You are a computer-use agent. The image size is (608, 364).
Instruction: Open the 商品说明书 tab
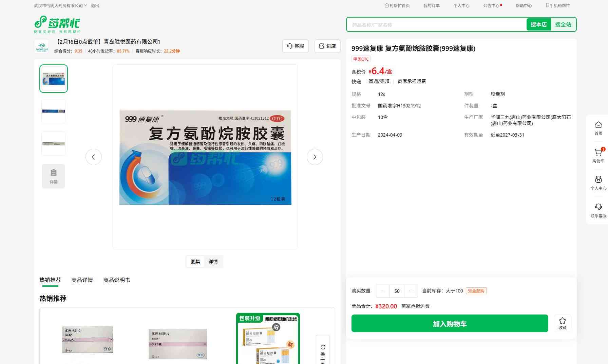point(116,280)
